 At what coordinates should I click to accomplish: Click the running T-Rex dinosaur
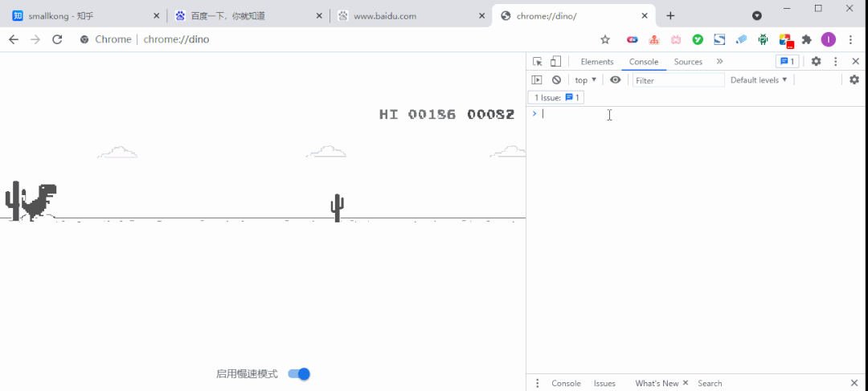pyautogui.click(x=39, y=202)
